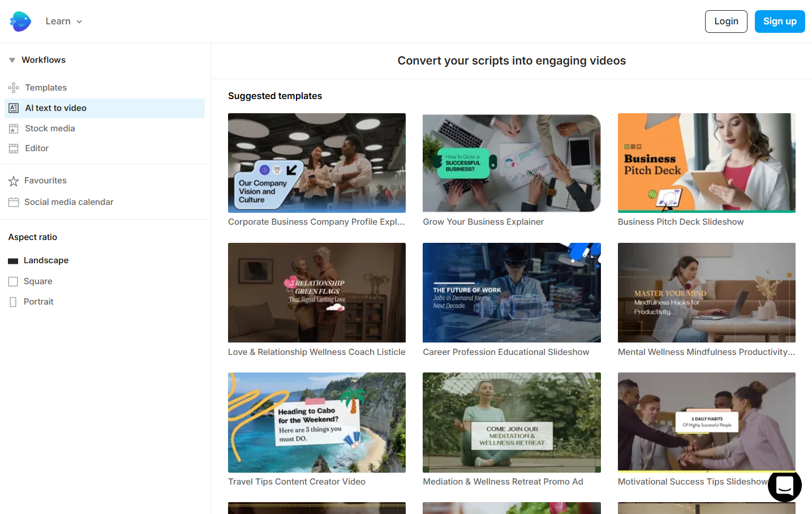This screenshot has width=812, height=514.
Task: Choose the Landscape label
Action: click(46, 260)
